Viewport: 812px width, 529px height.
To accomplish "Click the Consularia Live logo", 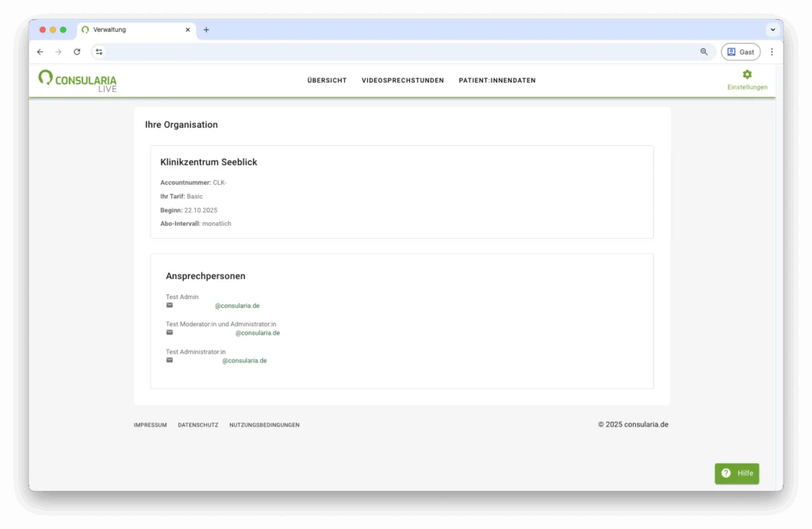I will (x=77, y=80).
